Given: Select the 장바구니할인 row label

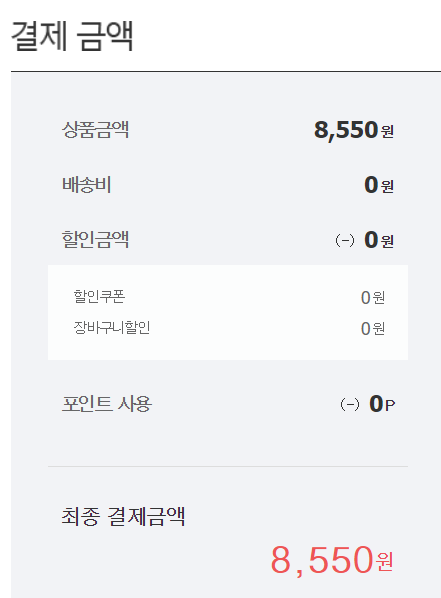Looking at the screenshot, I should click(x=112, y=328).
